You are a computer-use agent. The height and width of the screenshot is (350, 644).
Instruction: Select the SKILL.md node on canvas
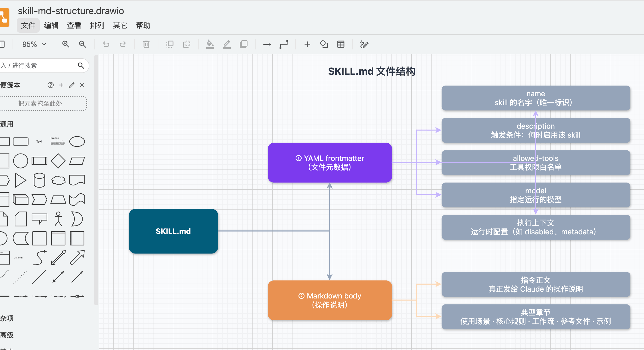(173, 231)
